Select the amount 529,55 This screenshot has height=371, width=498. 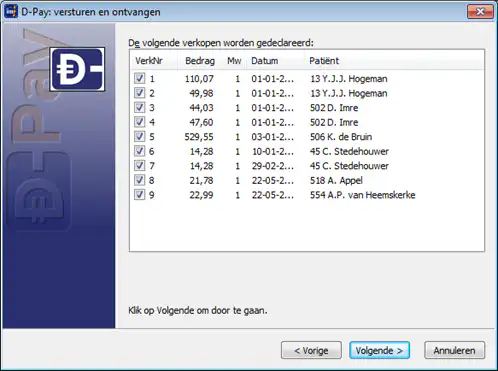click(199, 137)
